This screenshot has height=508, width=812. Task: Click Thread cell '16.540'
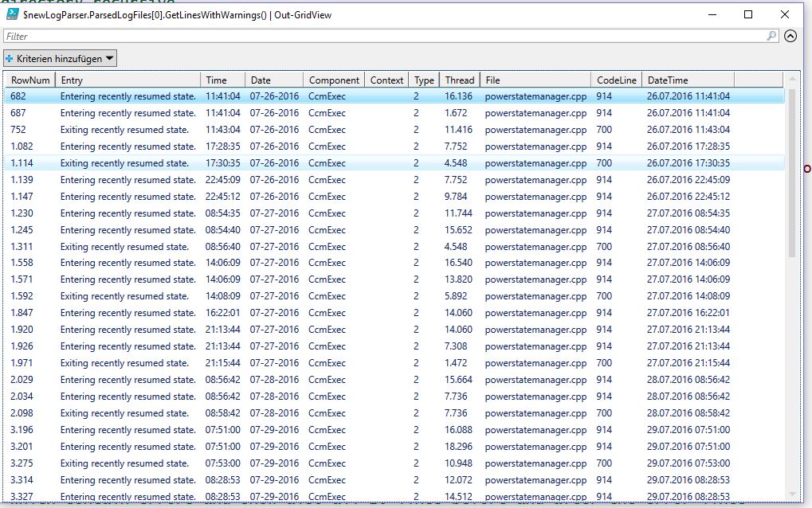click(458, 263)
